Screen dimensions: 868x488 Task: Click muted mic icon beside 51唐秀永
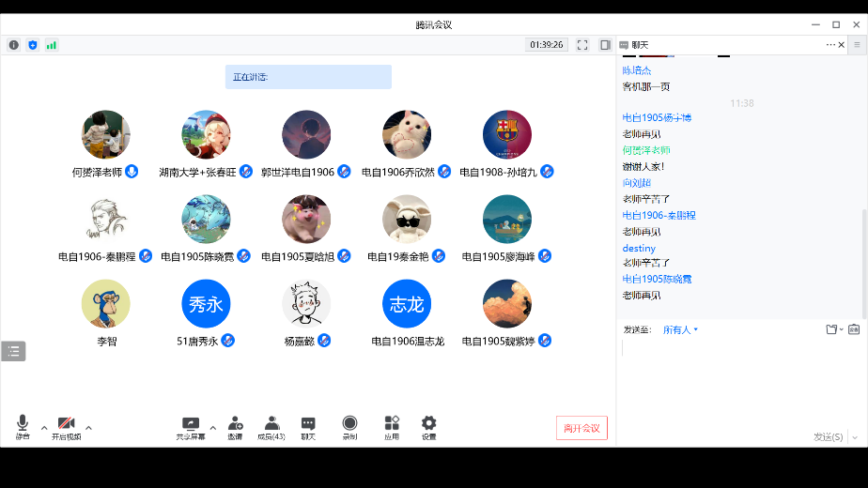227,341
